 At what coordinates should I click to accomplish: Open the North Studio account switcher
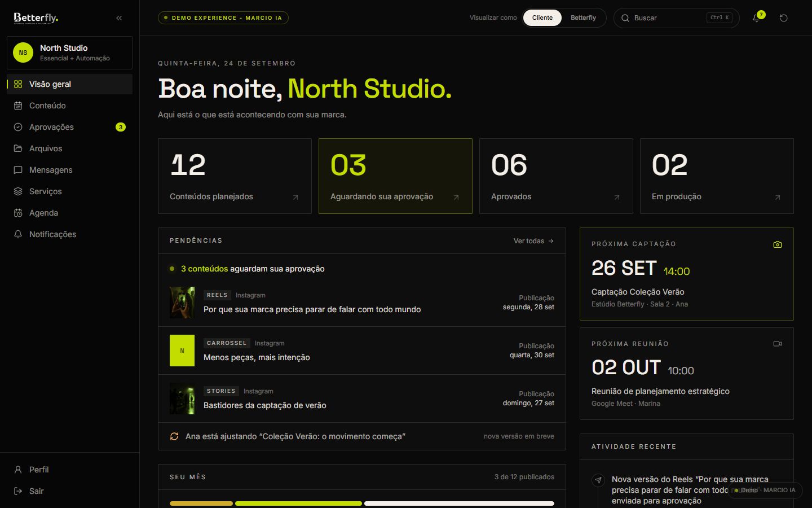[69, 53]
